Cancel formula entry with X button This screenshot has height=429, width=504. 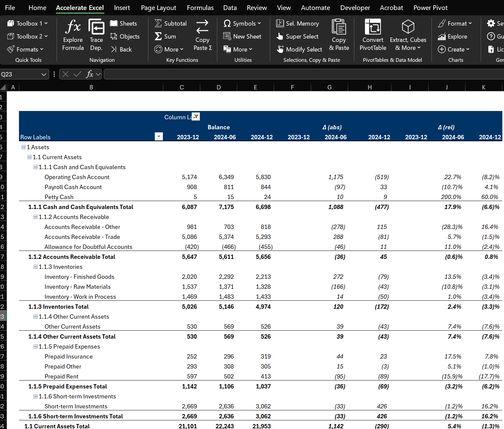[66, 74]
